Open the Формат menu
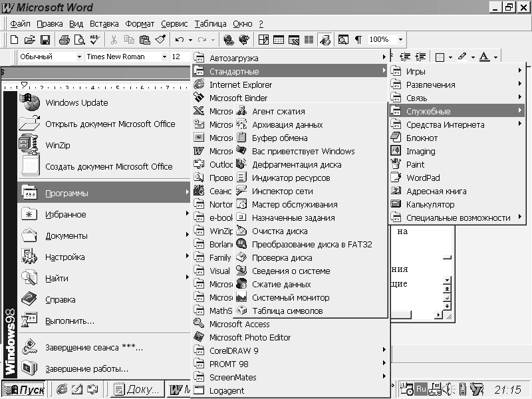 click(x=140, y=24)
